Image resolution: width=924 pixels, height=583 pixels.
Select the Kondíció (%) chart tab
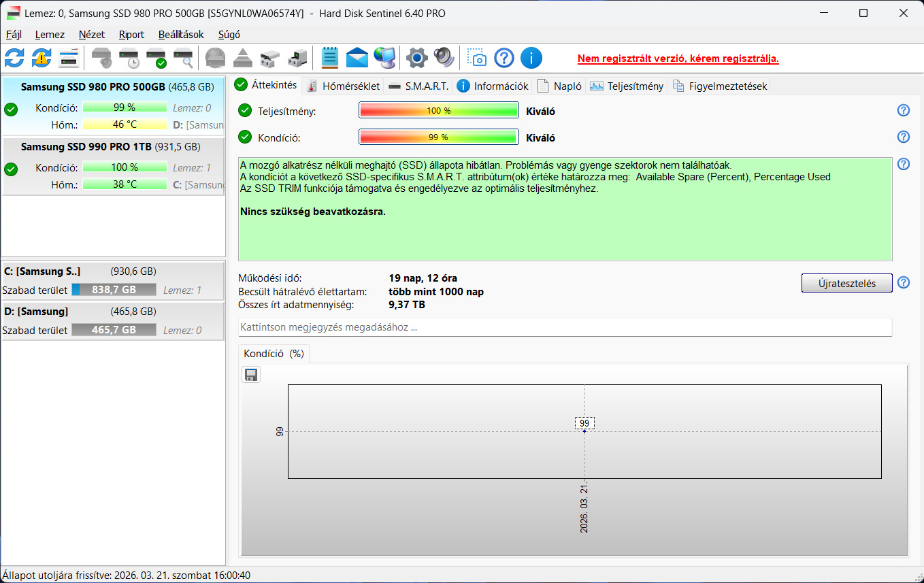coord(274,354)
